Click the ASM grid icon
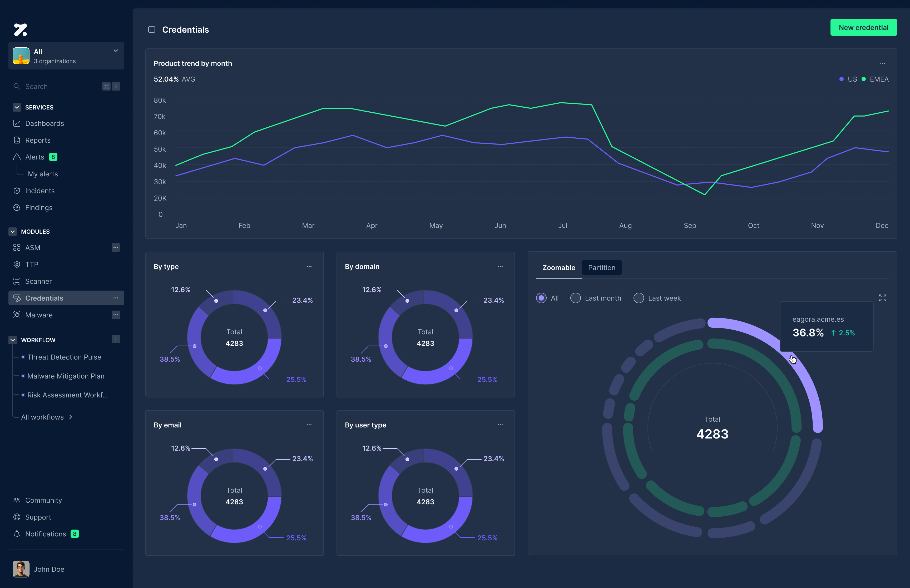Viewport: 910px width, 588px height. pos(17,247)
